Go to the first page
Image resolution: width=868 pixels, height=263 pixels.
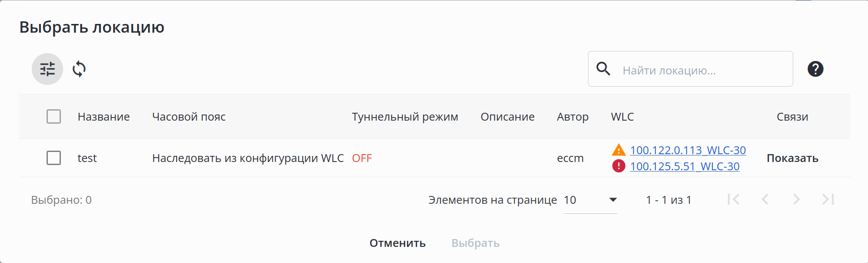point(733,199)
